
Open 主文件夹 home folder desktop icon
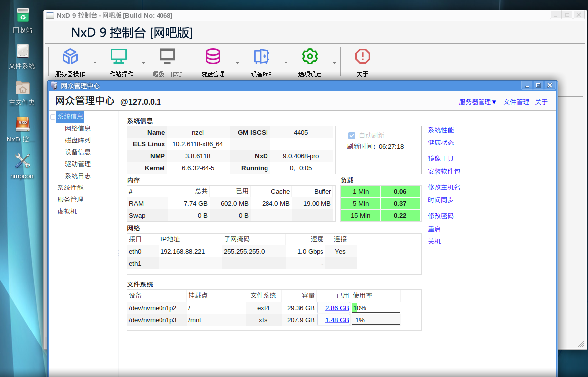pyautogui.click(x=22, y=89)
